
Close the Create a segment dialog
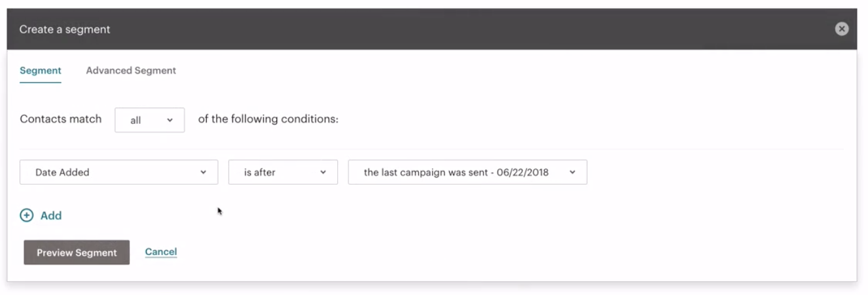click(x=842, y=29)
